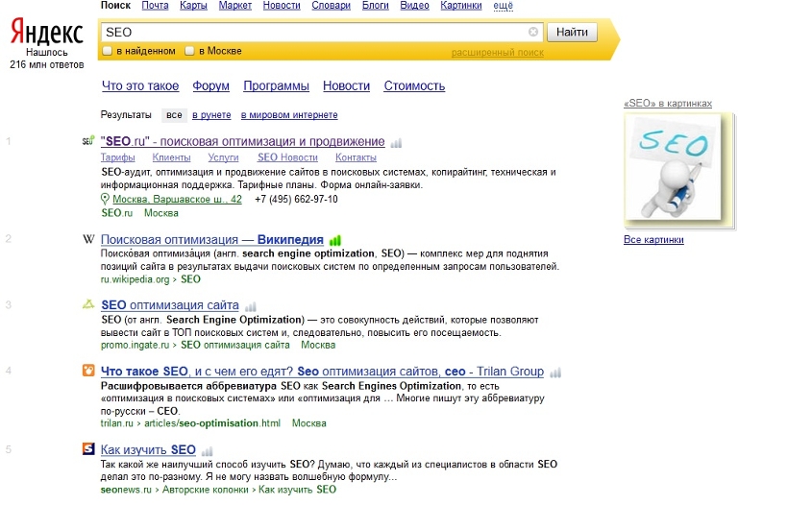Open 'Что такое SEO, и с чем его едят' result
Image resolution: width=812 pixels, height=505 pixels.
322,372
